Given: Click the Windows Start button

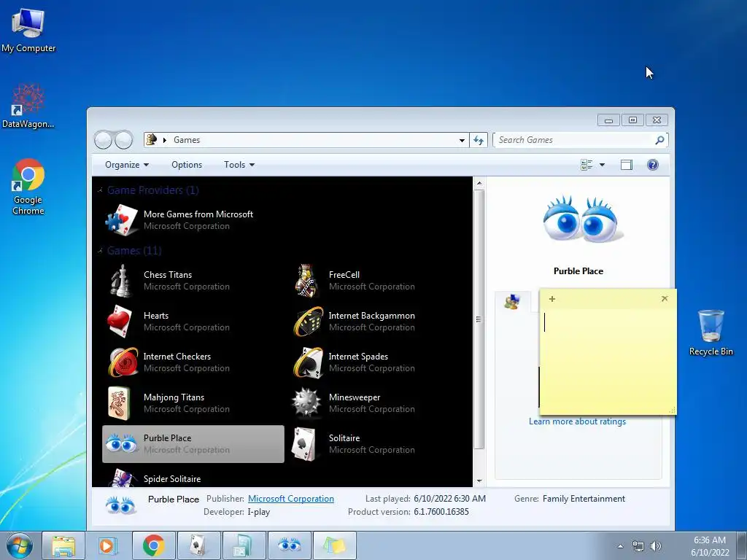Looking at the screenshot, I should click(20, 545).
